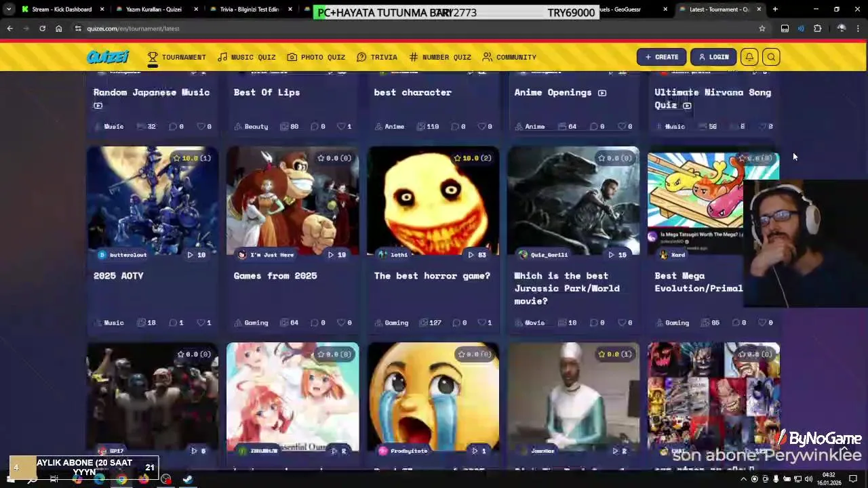
Task: Open the notifications bell icon
Action: (x=749, y=57)
